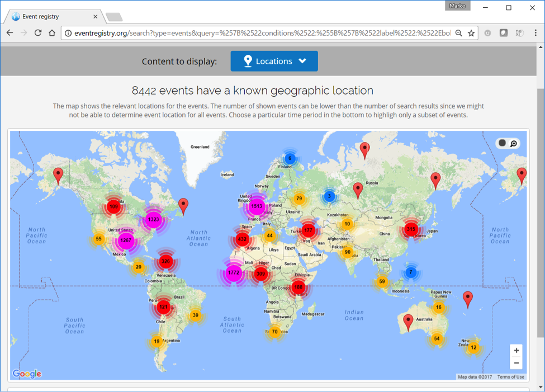Screen dimensions: 545x392
Task: Select the 109 cluster in western Canada
Action: click(113, 206)
